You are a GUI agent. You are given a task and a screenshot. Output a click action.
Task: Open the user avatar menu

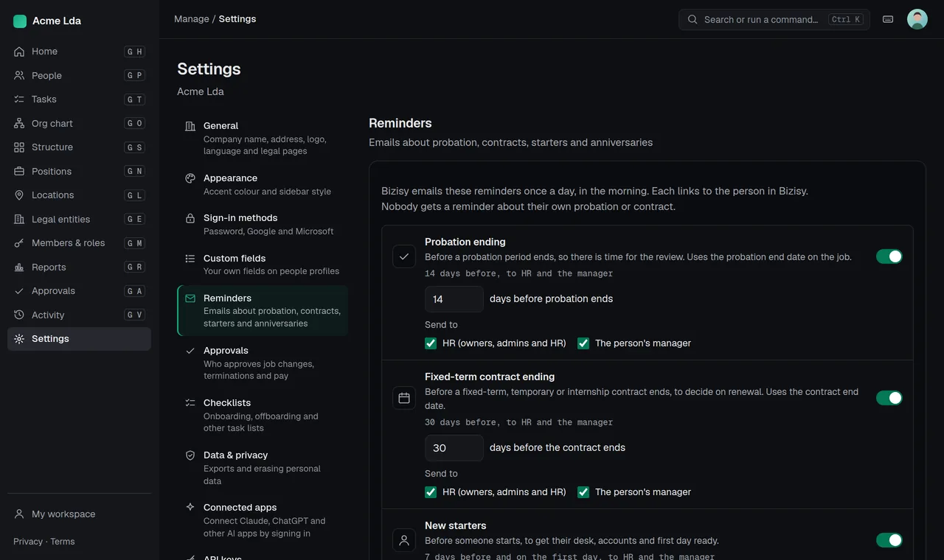tap(917, 19)
